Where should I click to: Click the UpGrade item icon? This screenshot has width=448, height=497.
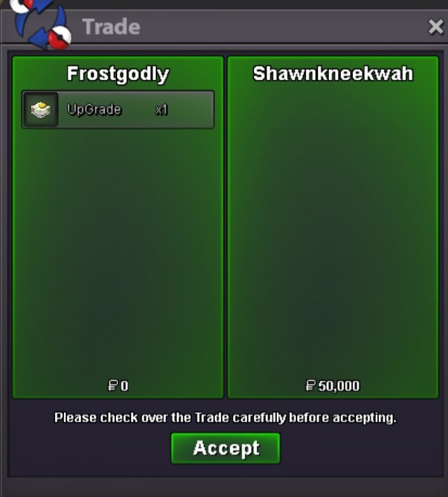[41, 110]
